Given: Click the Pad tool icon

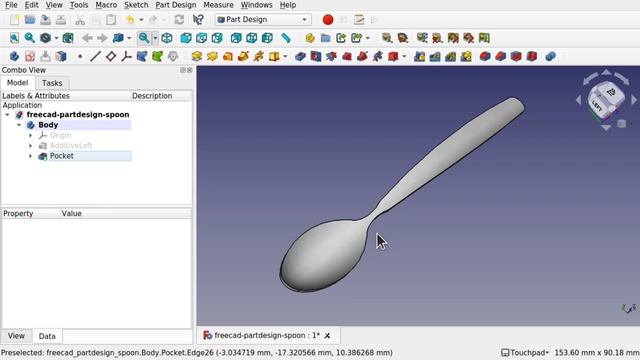Looking at the screenshot, I should pyautogui.click(x=197, y=56).
